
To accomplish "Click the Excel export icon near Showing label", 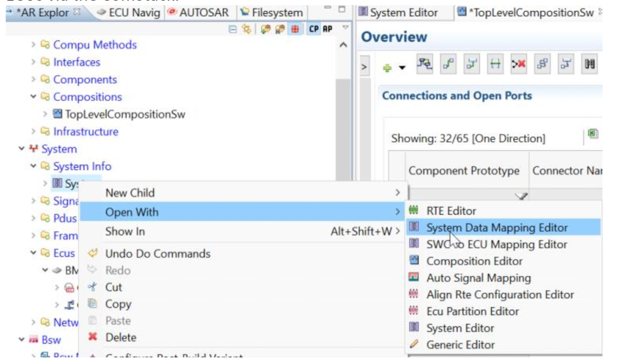I will pos(593,134).
